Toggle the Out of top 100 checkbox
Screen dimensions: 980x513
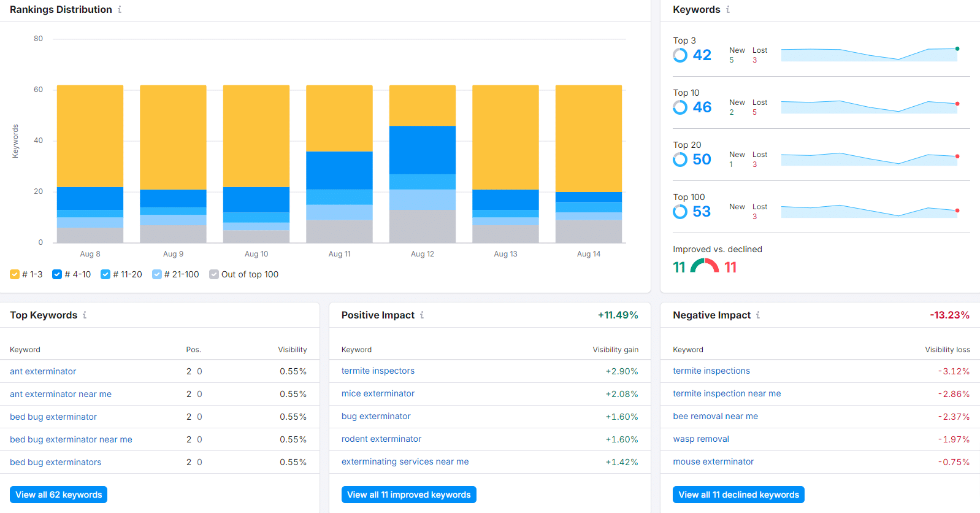pyautogui.click(x=214, y=274)
